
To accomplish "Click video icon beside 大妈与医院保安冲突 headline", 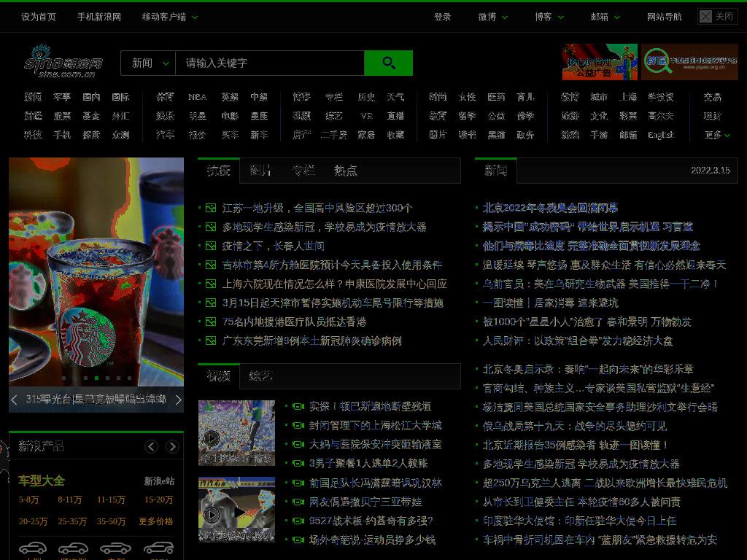I will 298,444.
